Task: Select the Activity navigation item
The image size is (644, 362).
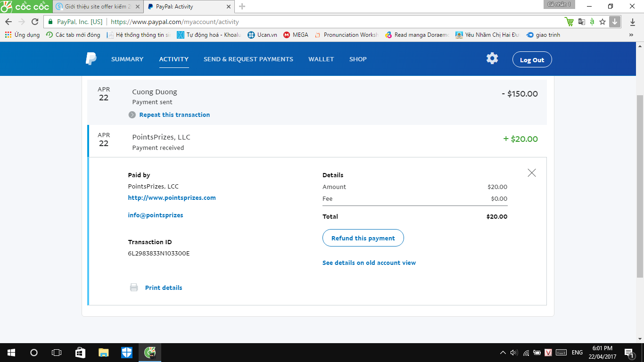Action: click(174, 59)
